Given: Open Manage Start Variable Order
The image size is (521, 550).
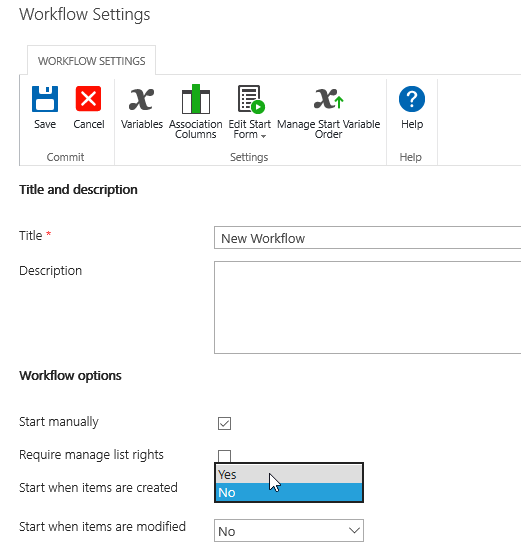Looking at the screenshot, I should coord(329,99).
